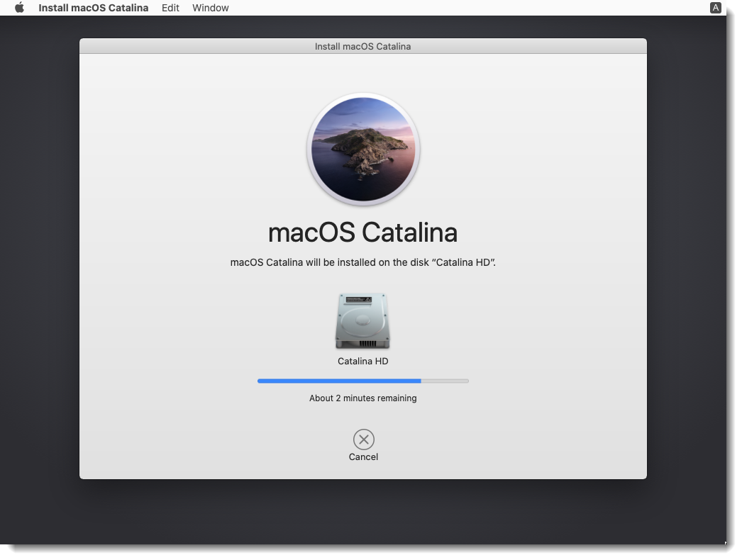Click the input source A icon

(715, 8)
